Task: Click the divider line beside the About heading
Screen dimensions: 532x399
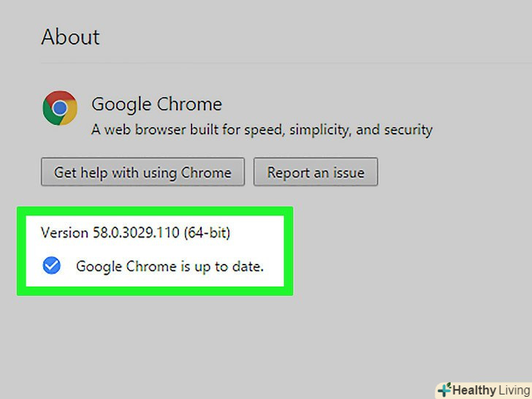Action: click(x=292, y=64)
